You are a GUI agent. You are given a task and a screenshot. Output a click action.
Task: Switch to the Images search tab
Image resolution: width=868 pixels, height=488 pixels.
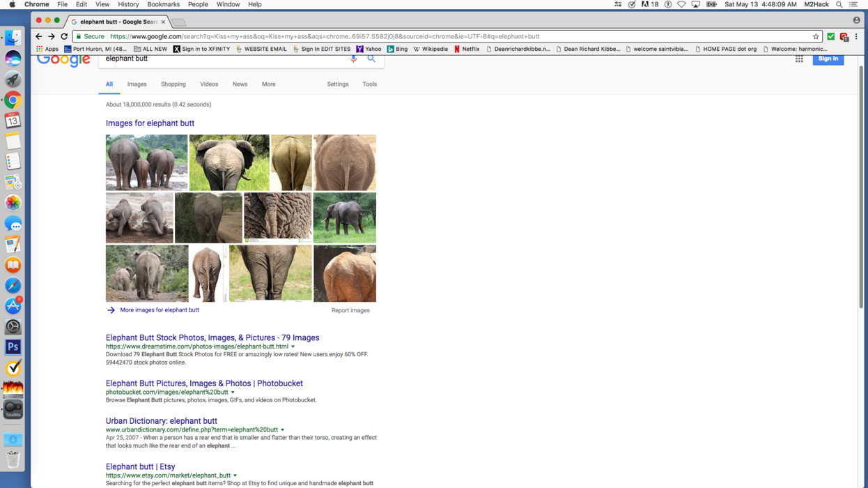(x=137, y=84)
